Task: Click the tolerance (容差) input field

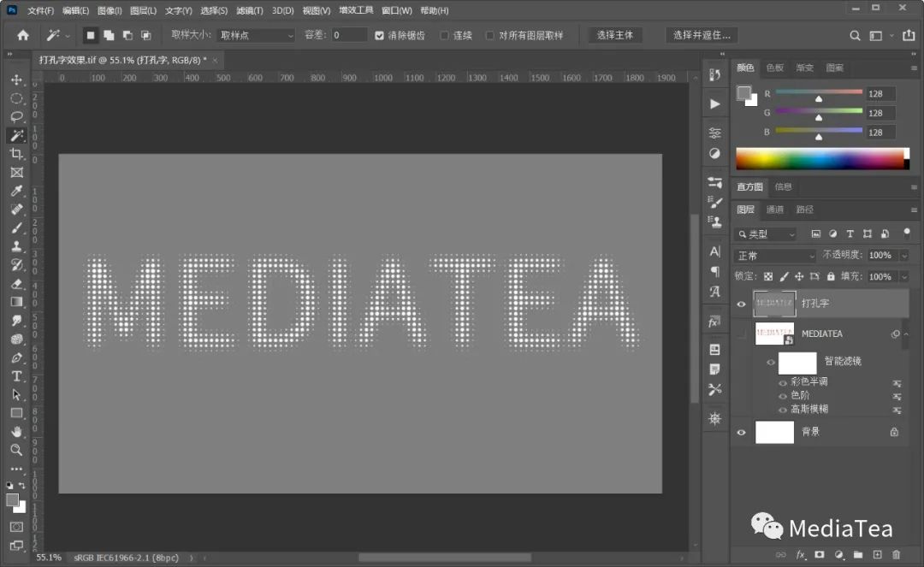Action: point(349,35)
